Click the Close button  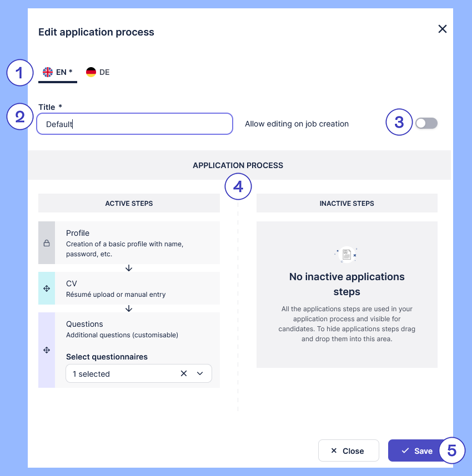click(x=348, y=451)
